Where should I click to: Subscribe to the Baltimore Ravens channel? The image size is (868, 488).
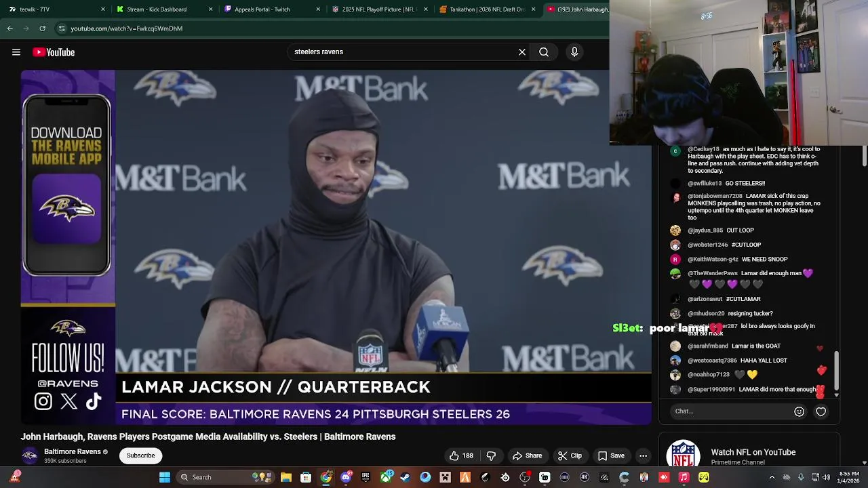click(141, 455)
